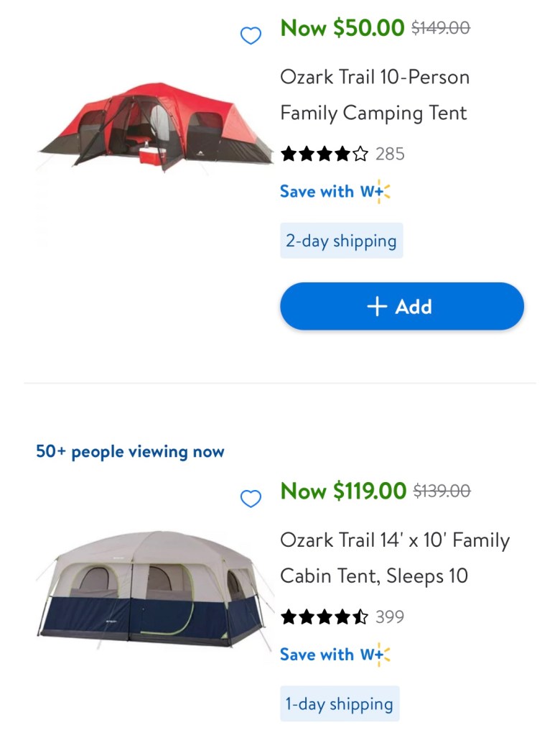The width and height of the screenshot is (560, 735).
Task: View the 399 reviews count
Action: click(x=390, y=616)
